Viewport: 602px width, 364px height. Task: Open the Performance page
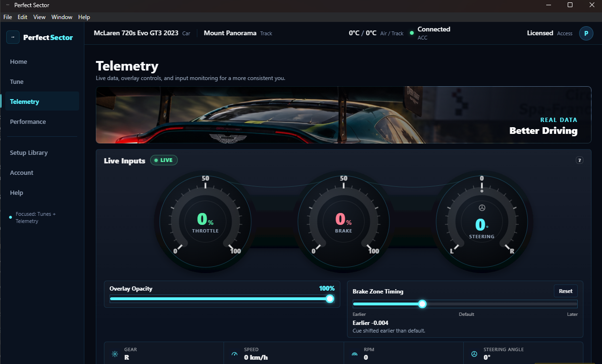[42, 121]
